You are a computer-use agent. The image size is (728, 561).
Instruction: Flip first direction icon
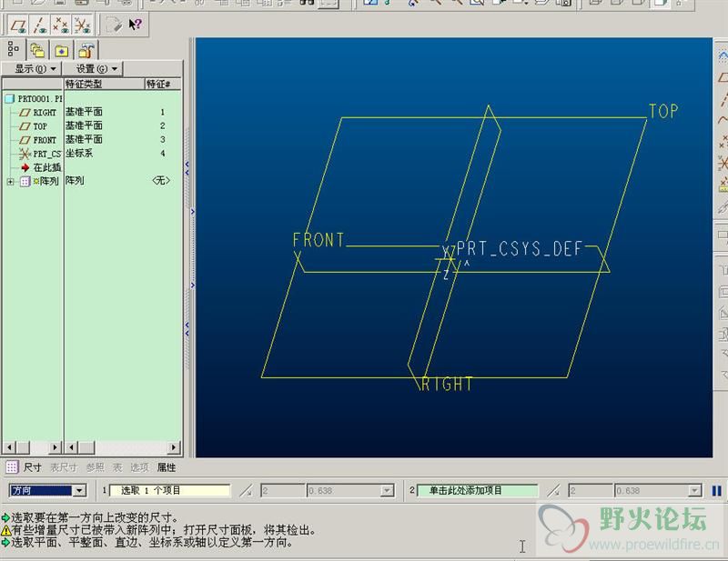coord(246,490)
